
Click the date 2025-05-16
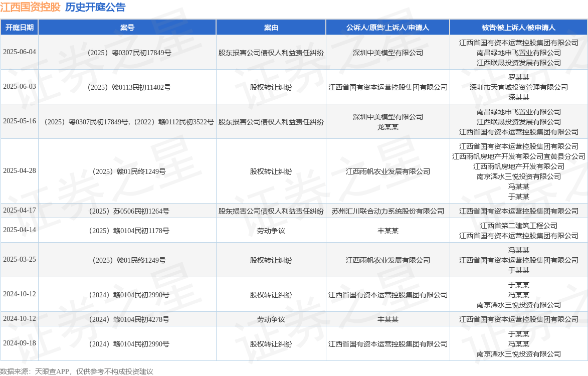point(20,121)
